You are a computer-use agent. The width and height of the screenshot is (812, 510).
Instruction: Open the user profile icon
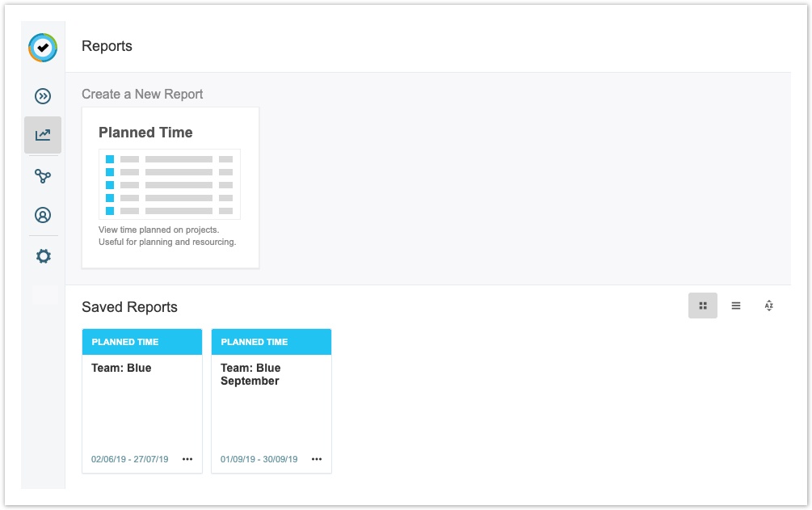click(x=43, y=215)
